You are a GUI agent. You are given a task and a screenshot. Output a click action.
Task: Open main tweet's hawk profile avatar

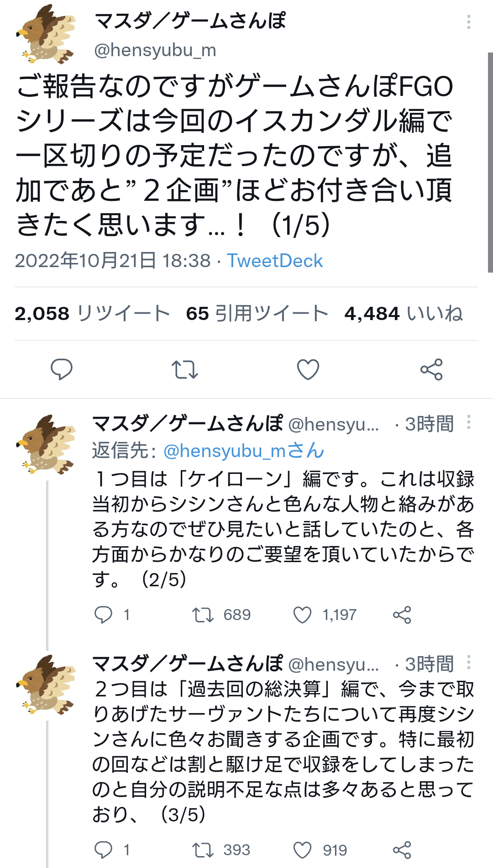46,34
